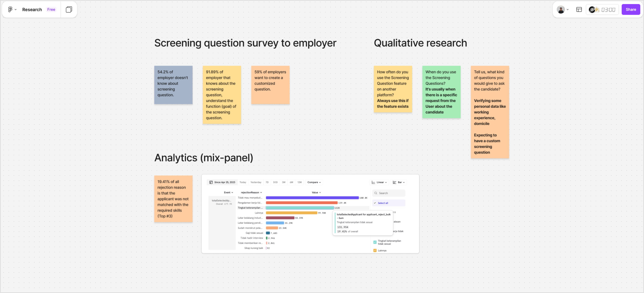Click the Linear chart axis icon
This screenshot has width=644, height=293.
pyautogui.click(x=373, y=182)
